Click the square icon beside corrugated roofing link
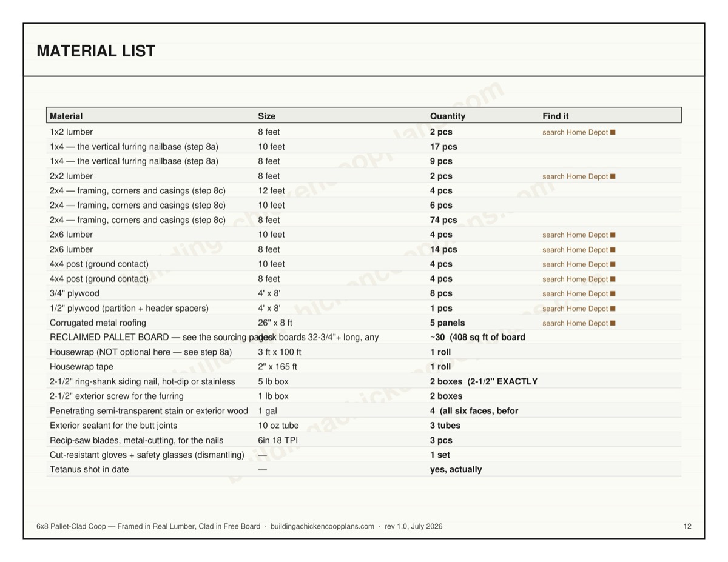The image size is (728, 562). coord(613,323)
